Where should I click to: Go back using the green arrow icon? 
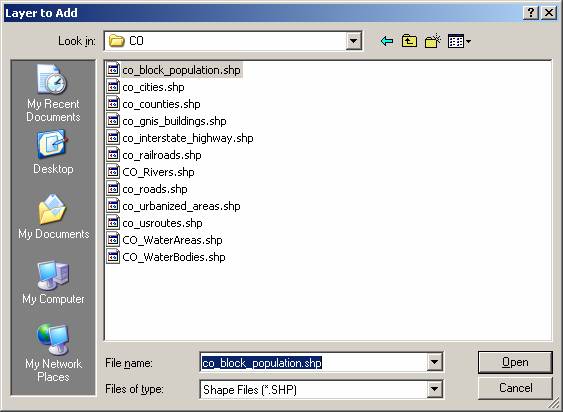click(x=386, y=41)
